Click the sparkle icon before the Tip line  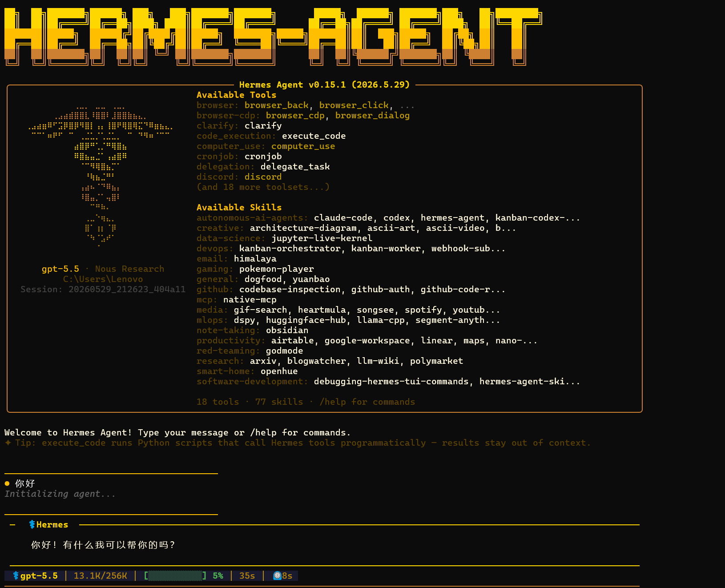[8, 443]
